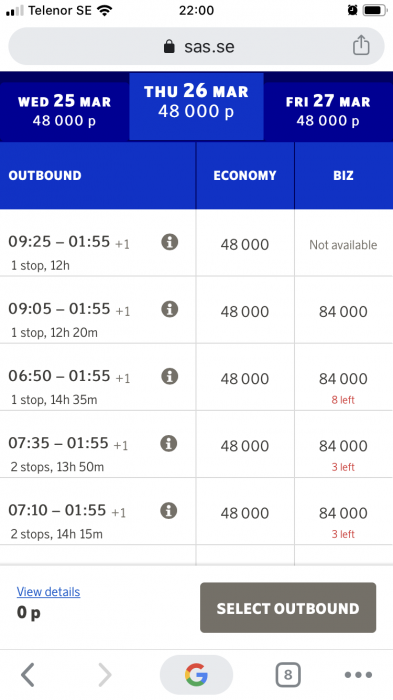The height and width of the screenshot is (700, 393).
Task: Switch to Fri 27 Mar date tab
Action: tap(328, 111)
